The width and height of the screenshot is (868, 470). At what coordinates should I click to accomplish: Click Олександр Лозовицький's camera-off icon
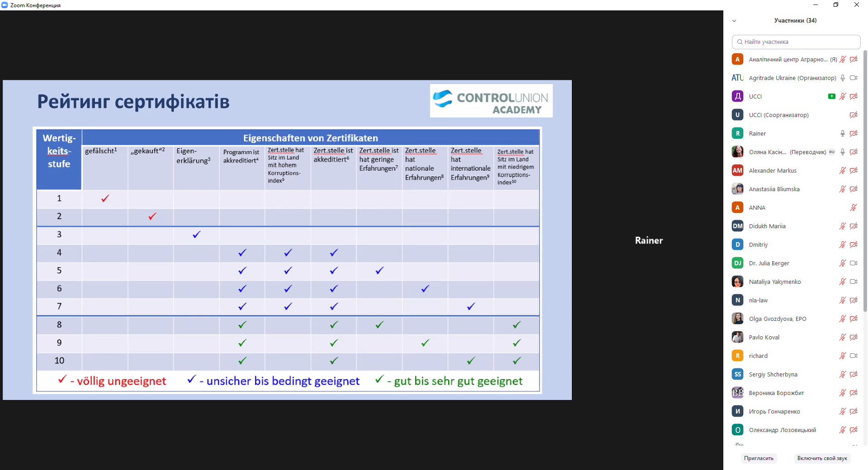854,430
